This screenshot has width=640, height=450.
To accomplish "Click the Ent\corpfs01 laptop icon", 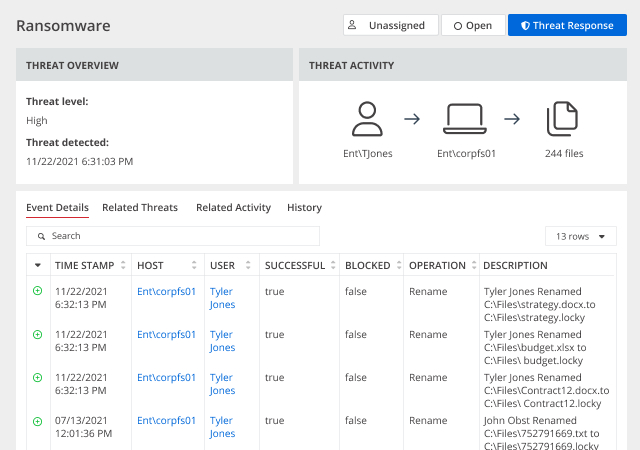I will tap(464, 119).
